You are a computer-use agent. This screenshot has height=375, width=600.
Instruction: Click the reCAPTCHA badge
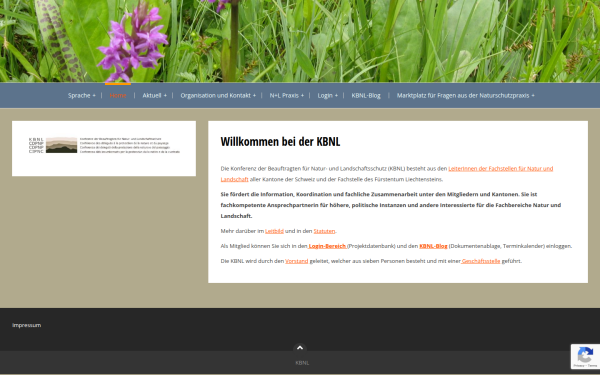pos(585,357)
